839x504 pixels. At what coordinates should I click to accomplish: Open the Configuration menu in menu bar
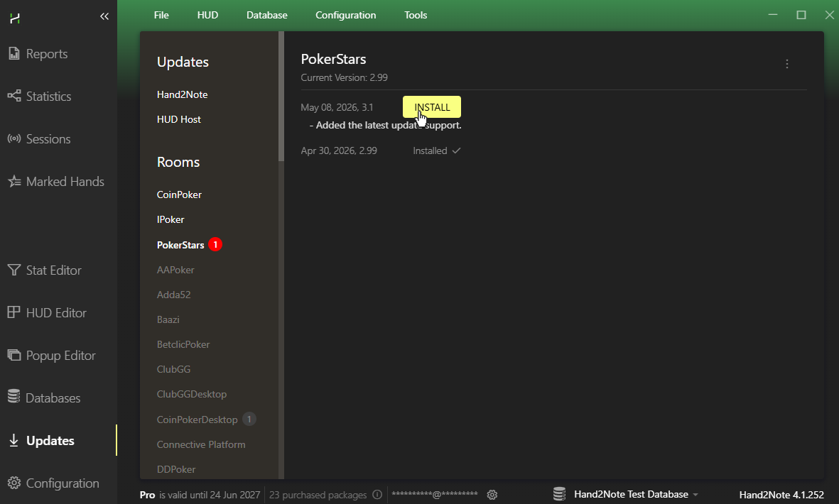point(346,15)
